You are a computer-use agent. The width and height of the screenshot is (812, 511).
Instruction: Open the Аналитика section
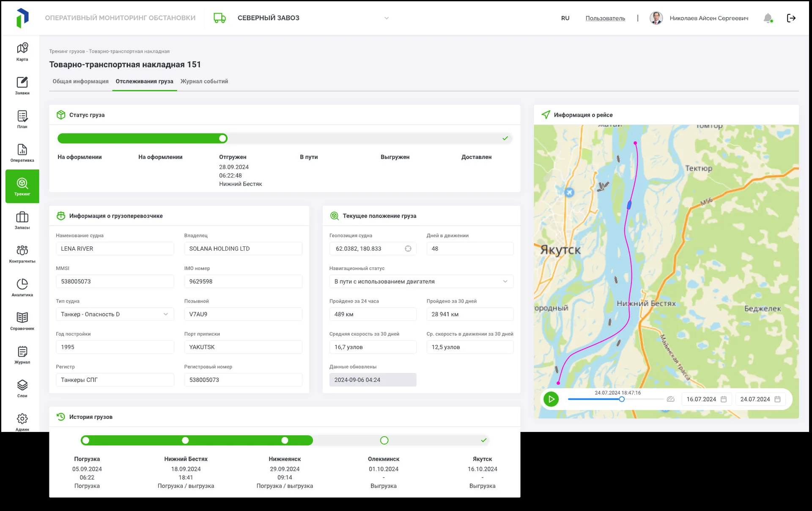22,288
